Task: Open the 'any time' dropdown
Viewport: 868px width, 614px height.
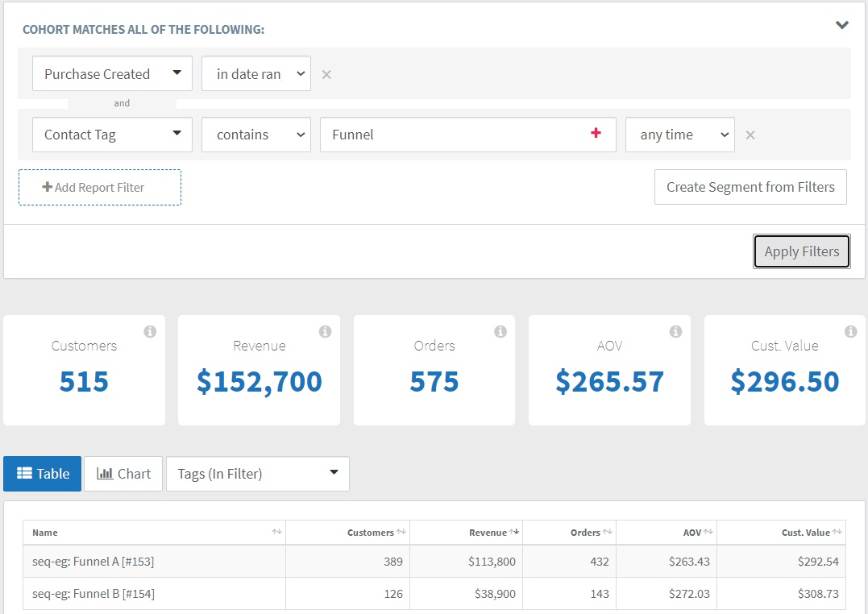Action: click(679, 135)
